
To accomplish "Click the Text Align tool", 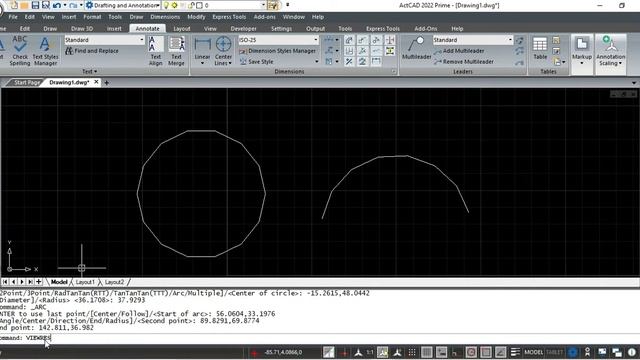I will click(x=156, y=51).
